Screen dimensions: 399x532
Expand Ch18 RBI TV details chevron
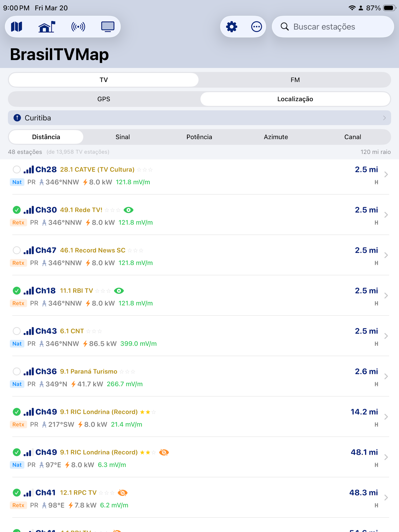pyautogui.click(x=386, y=296)
